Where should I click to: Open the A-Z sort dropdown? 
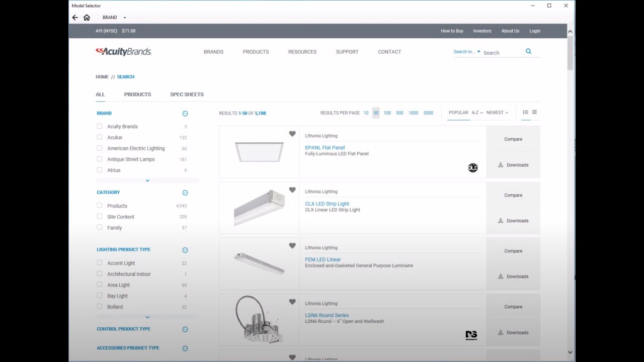pos(477,113)
